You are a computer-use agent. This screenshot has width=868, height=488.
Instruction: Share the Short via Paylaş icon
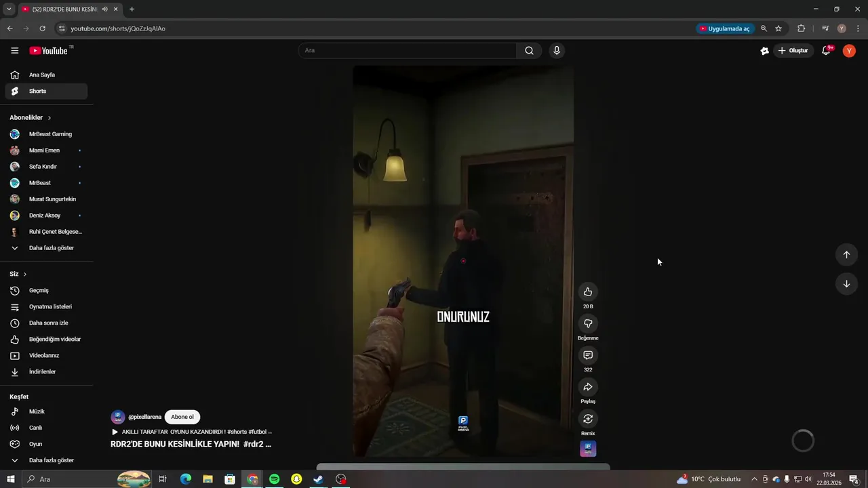(588, 387)
